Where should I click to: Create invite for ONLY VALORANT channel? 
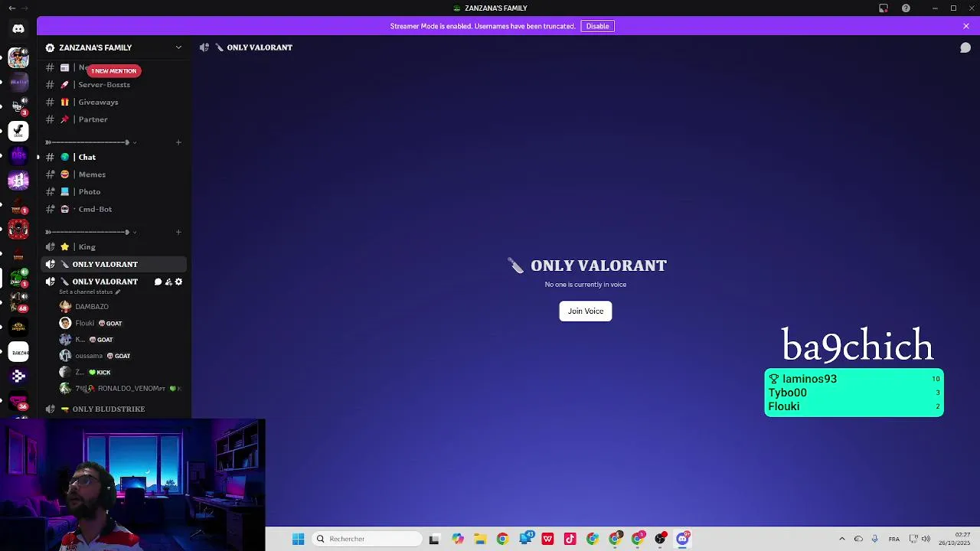coord(168,282)
